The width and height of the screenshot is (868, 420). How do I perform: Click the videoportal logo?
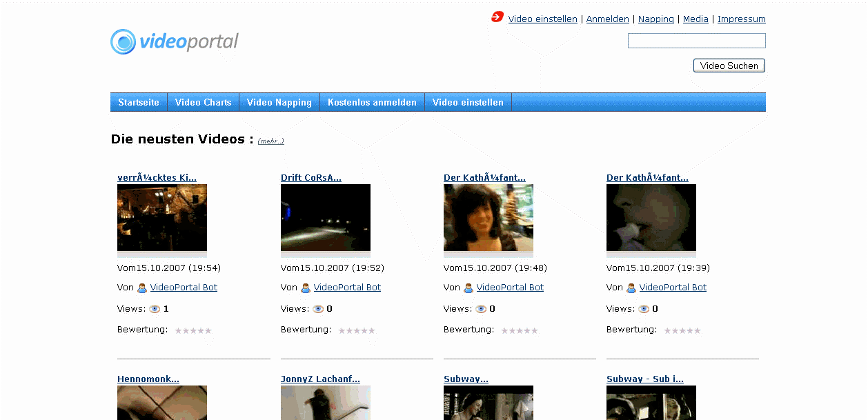pos(175,42)
